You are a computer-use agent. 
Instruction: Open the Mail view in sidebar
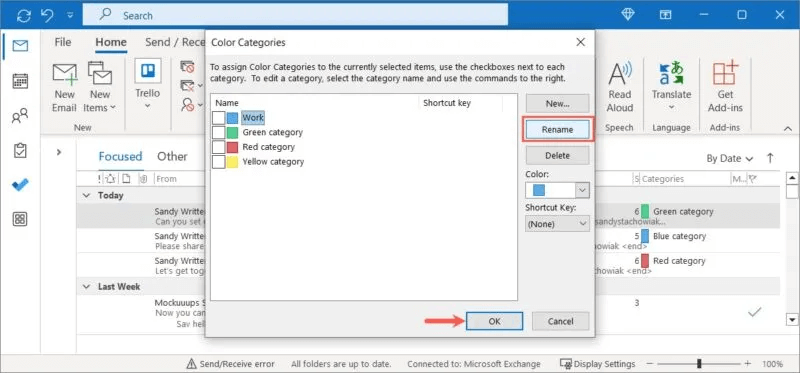[x=20, y=46]
